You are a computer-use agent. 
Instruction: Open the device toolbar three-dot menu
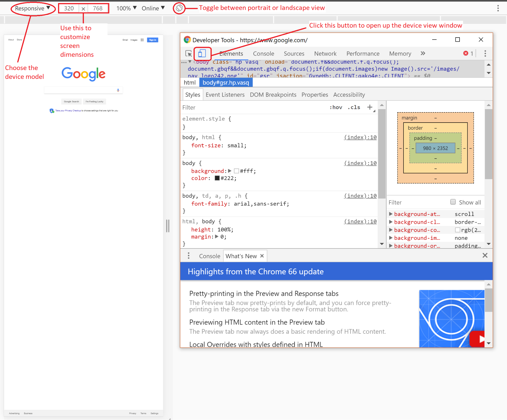pos(498,8)
